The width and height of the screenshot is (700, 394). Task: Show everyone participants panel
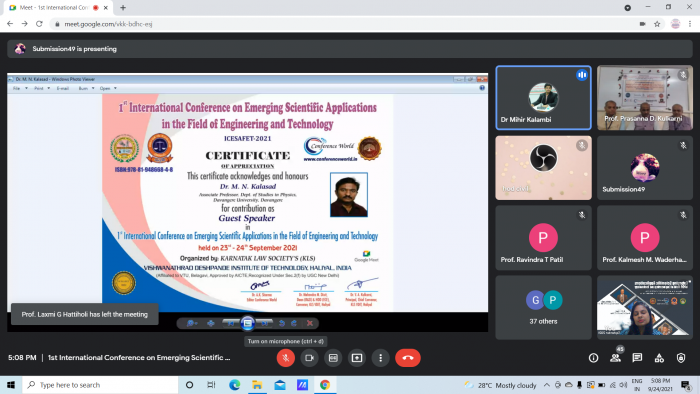[616, 358]
